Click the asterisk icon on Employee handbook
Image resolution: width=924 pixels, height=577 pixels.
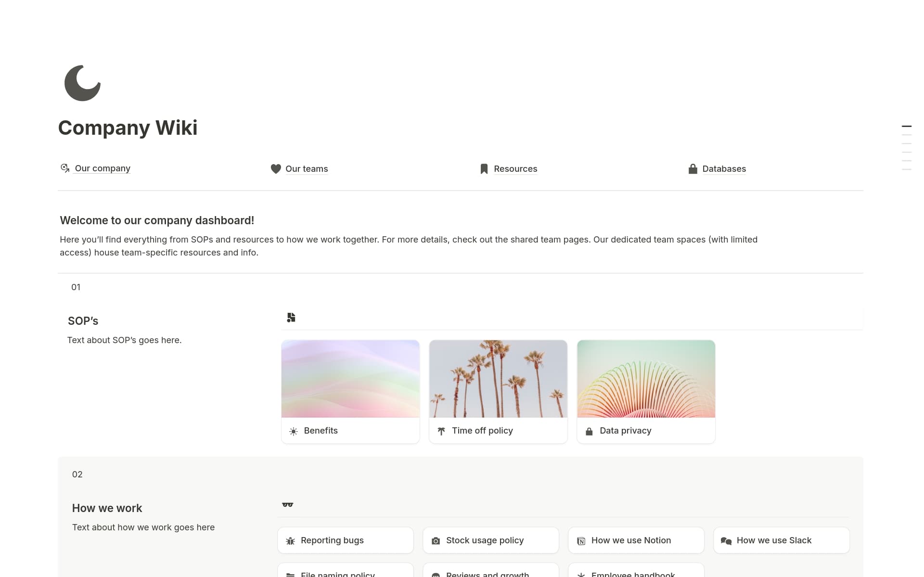pos(581,574)
